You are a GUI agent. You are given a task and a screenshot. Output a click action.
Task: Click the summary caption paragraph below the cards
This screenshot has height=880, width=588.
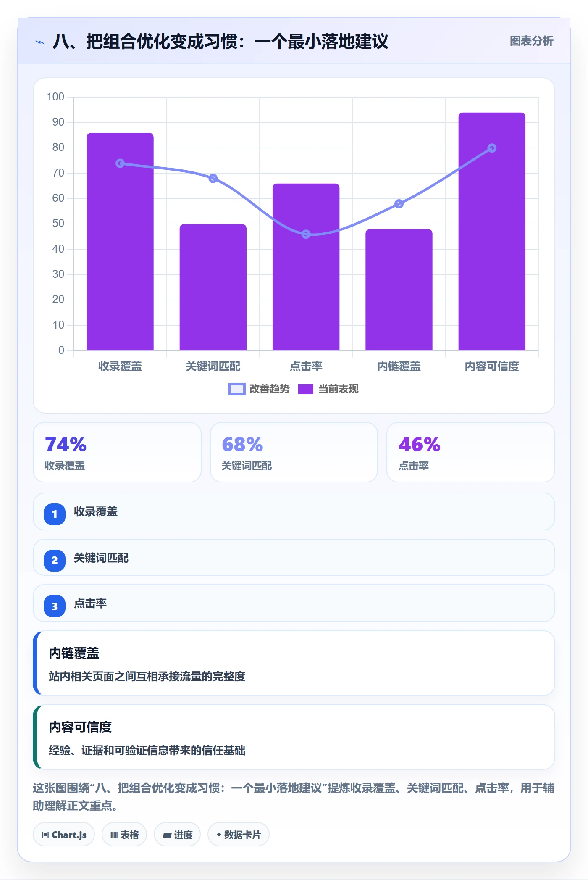[294, 797]
